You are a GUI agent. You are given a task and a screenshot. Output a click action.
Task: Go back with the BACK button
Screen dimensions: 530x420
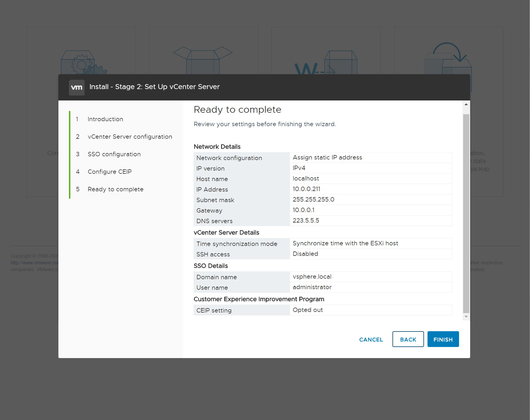408,339
